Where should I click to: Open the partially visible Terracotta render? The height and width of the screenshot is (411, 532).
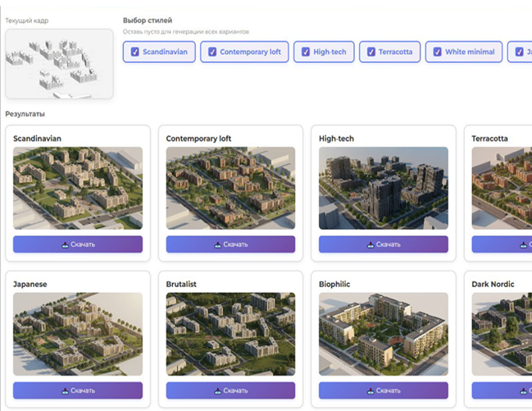[502, 188]
